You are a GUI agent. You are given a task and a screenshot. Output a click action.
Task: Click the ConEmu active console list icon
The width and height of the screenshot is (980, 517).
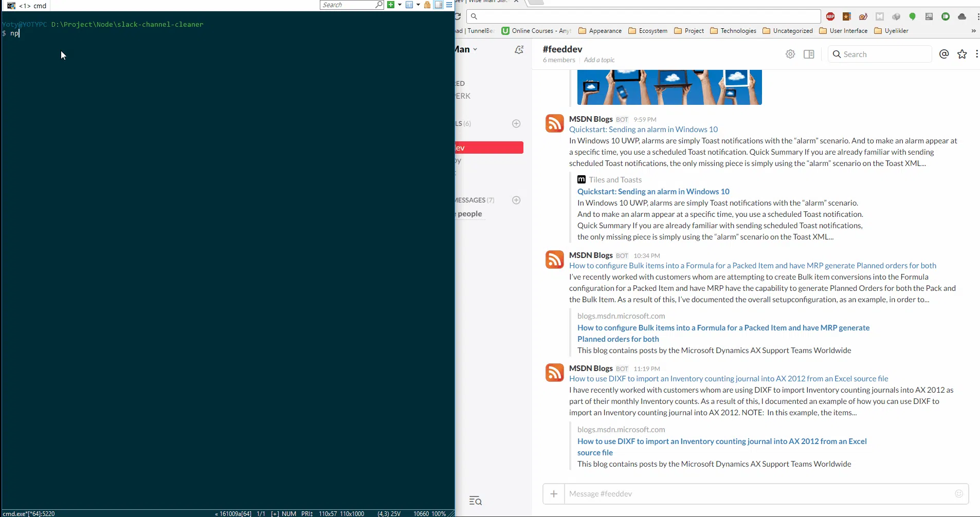(x=409, y=5)
